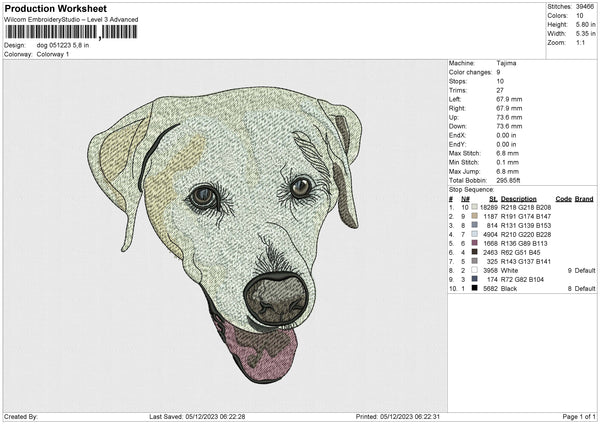Click 'Wilcom EmbroideryStudio – Level 3 Advanced' text
Image resolution: width=600 pixels, height=424 pixels.
tap(71, 20)
